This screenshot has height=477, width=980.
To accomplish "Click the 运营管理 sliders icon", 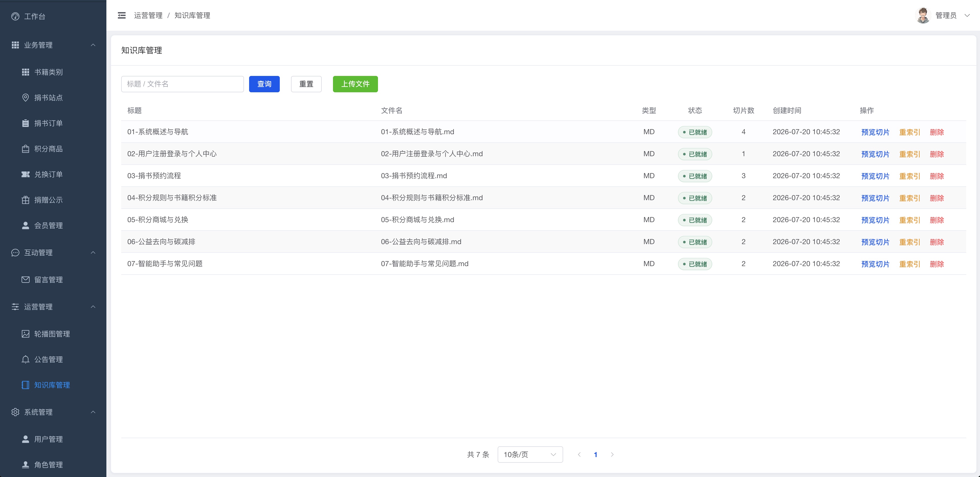I will click(15, 306).
